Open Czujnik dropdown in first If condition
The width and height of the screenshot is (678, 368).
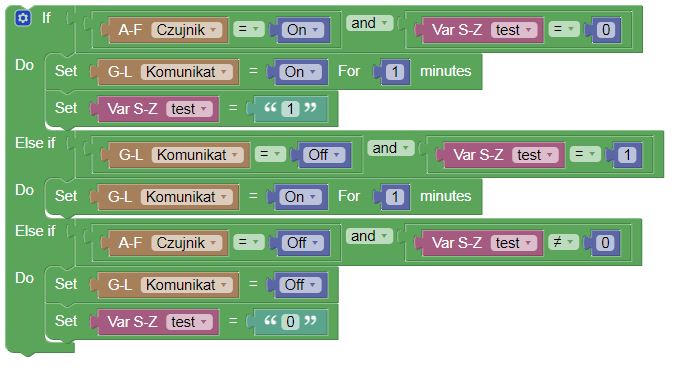(186, 30)
